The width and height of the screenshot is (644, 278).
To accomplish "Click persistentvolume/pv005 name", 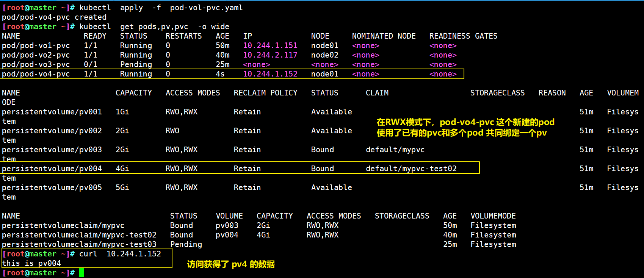I will click(52, 187).
